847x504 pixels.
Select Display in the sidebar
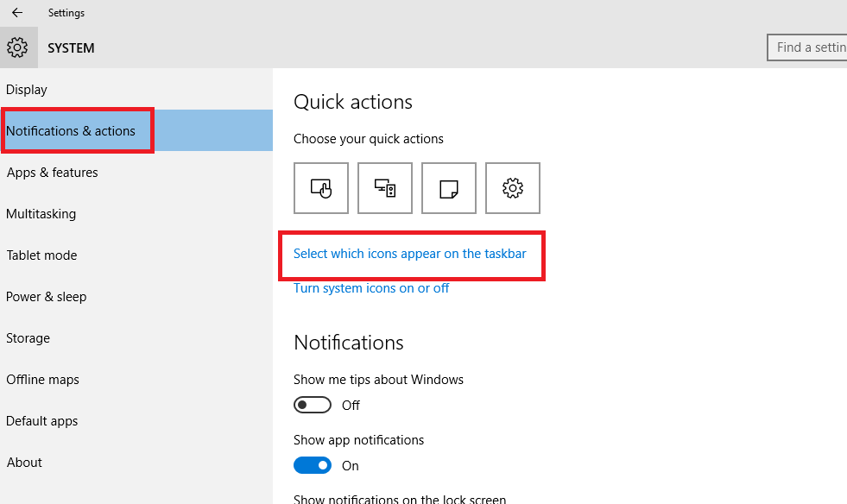(x=27, y=89)
